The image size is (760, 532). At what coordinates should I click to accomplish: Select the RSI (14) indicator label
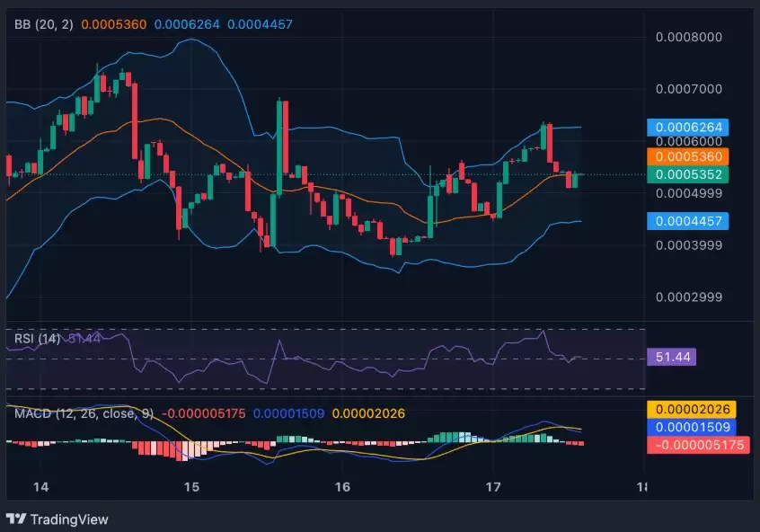(x=35, y=339)
